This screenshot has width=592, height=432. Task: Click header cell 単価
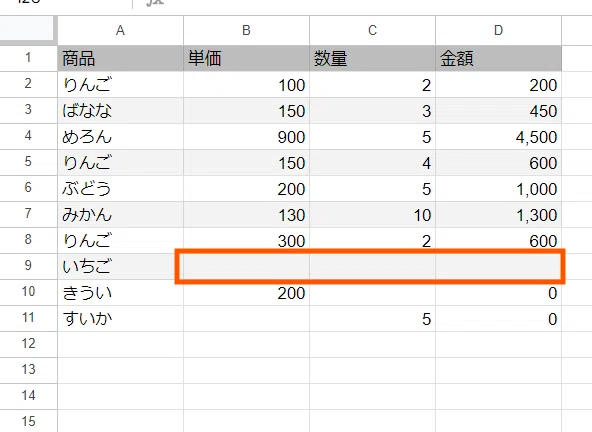[x=247, y=58]
